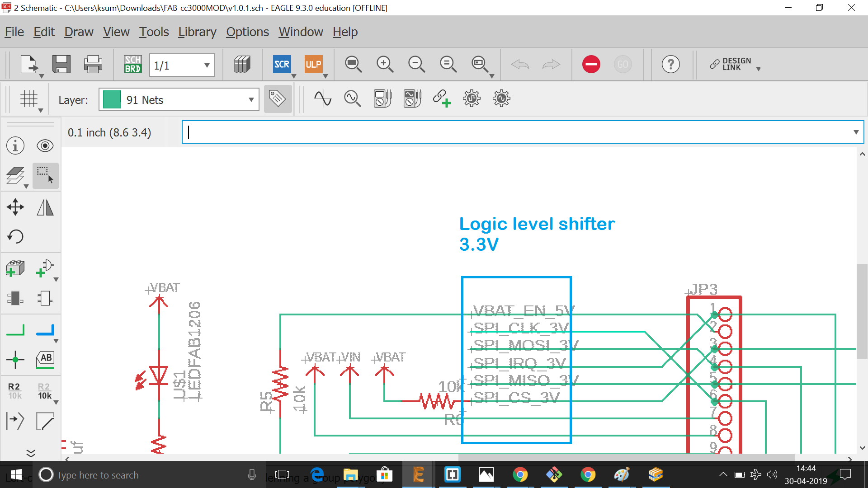Select the Move tool
The height and width of the screenshot is (488, 868).
(x=15, y=207)
